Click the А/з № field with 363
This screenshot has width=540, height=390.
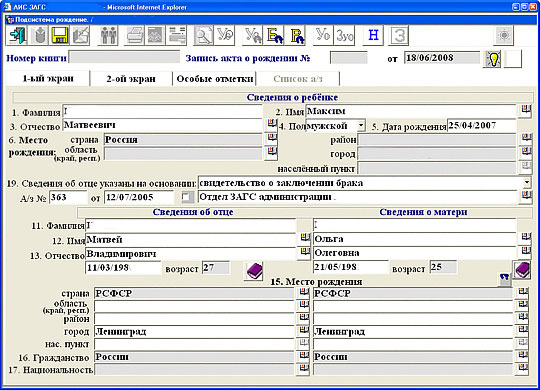click(68, 197)
